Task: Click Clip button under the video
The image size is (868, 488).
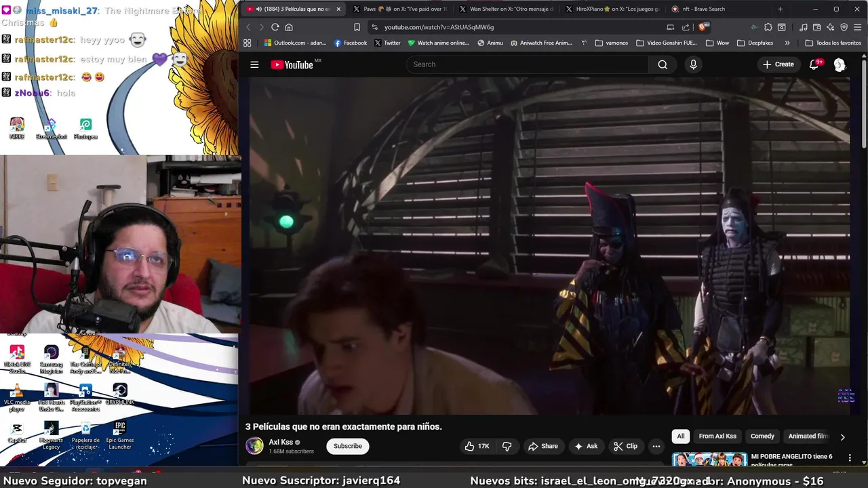Action: pyautogui.click(x=625, y=446)
